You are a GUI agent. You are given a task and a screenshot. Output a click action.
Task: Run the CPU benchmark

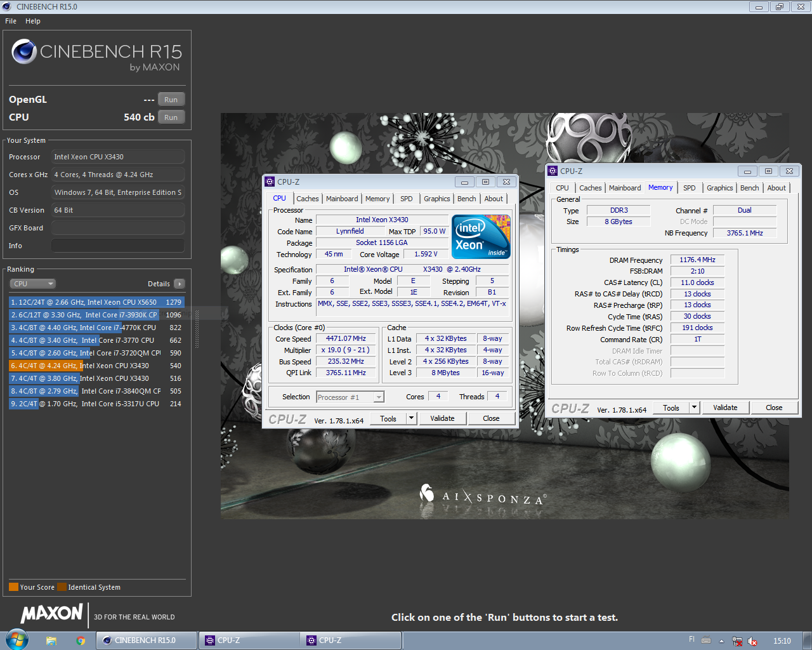coord(171,117)
